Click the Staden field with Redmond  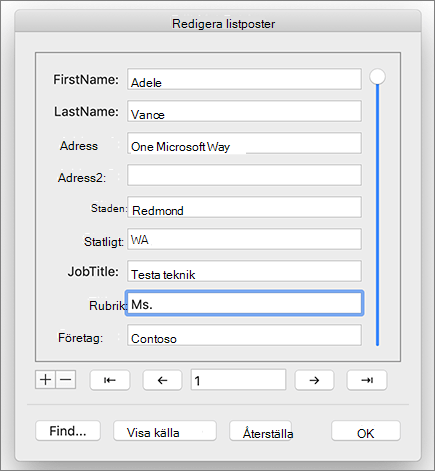tap(244, 207)
